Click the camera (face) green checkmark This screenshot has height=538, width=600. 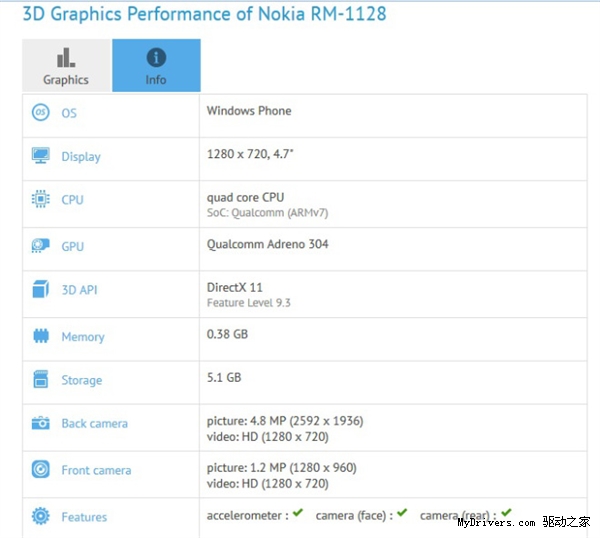pos(402,514)
